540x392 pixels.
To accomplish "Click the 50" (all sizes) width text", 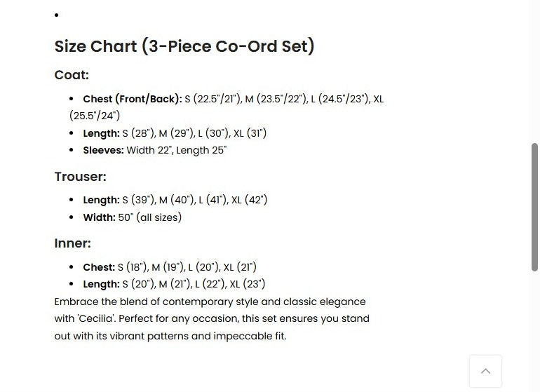I will (x=150, y=217).
